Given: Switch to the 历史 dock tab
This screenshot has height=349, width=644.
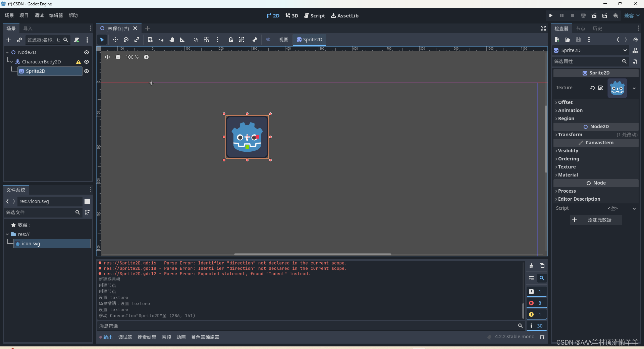Looking at the screenshot, I should pos(597,29).
